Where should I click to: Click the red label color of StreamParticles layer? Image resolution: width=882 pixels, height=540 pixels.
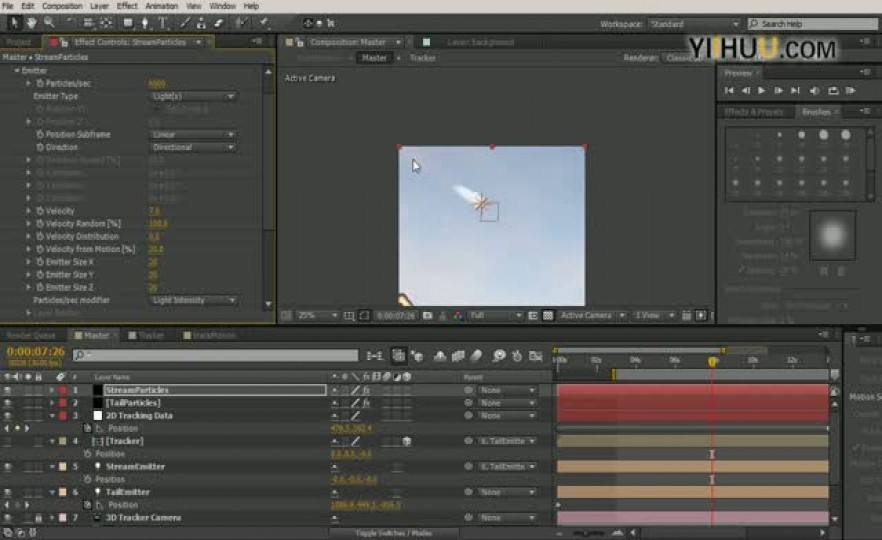pyautogui.click(x=62, y=390)
